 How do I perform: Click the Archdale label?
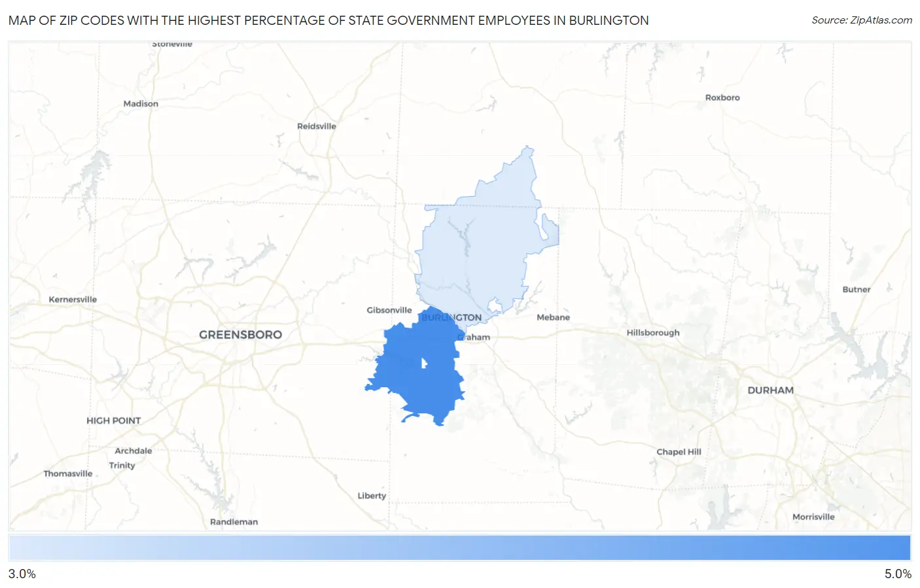[x=133, y=451]
